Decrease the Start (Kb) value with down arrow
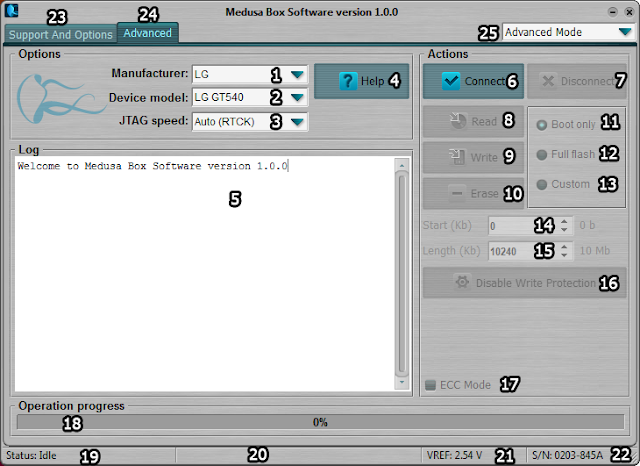The image size is (640, 466). coord(564,230)
